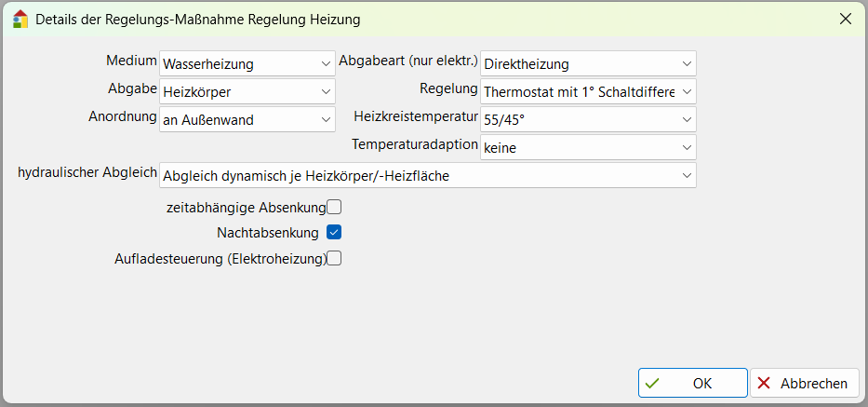Click the dialog title text in title bar
Image resolution: width=868 pixels, height=407 pixels.
point(198,19)
